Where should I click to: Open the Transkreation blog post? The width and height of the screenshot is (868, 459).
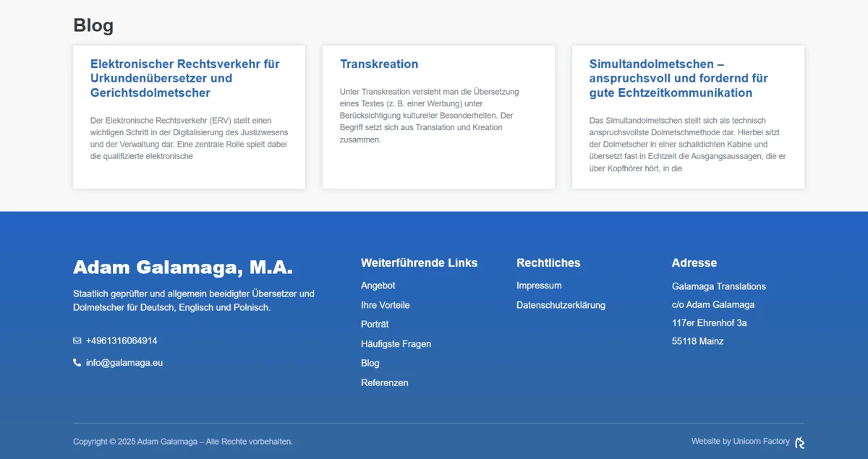[x=379, y=64]
